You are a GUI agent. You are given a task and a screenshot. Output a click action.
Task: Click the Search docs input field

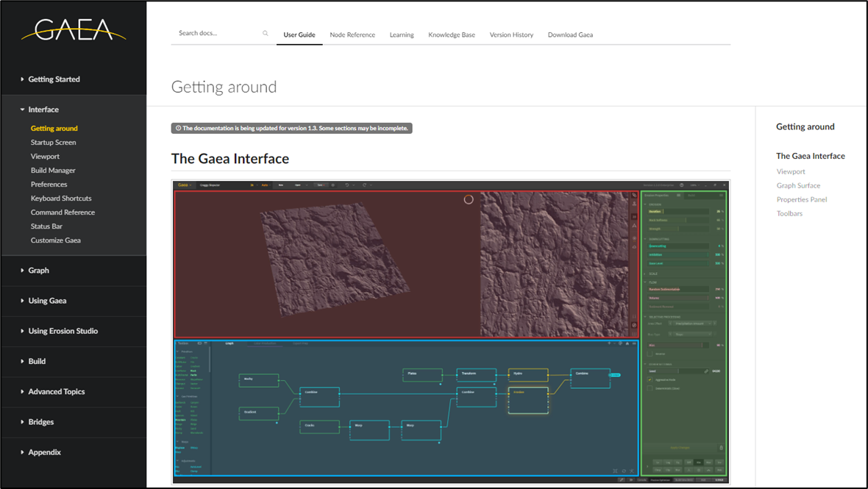point(218,33)
